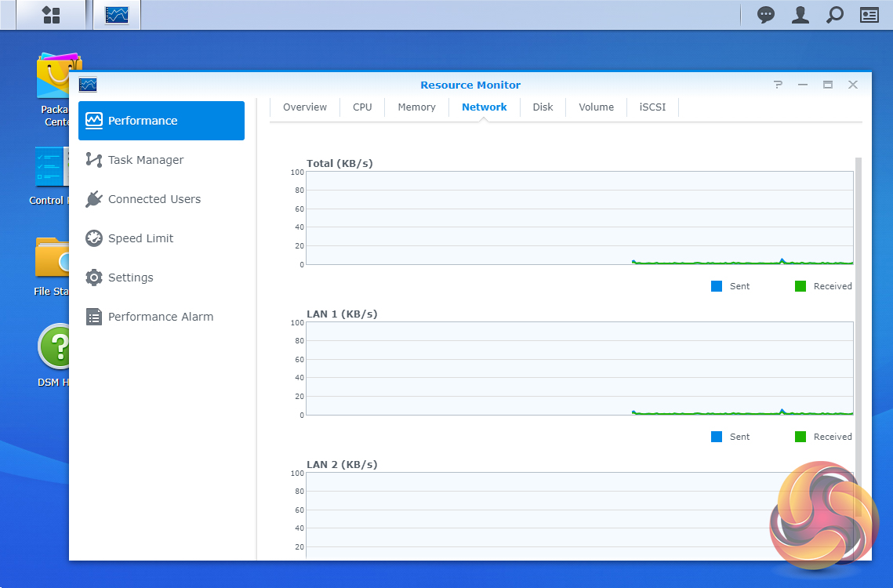
Task: Switch to the CPU tab
Action: [362, 107]
